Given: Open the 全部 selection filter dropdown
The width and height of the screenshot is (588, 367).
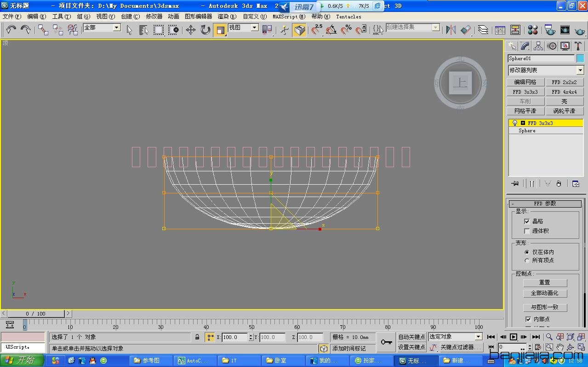Looking at the screenshot, I should pos(117,28).
